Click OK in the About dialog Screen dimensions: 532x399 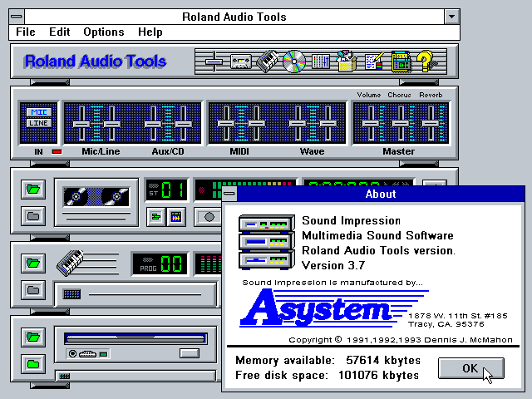(x=471, y=368)
